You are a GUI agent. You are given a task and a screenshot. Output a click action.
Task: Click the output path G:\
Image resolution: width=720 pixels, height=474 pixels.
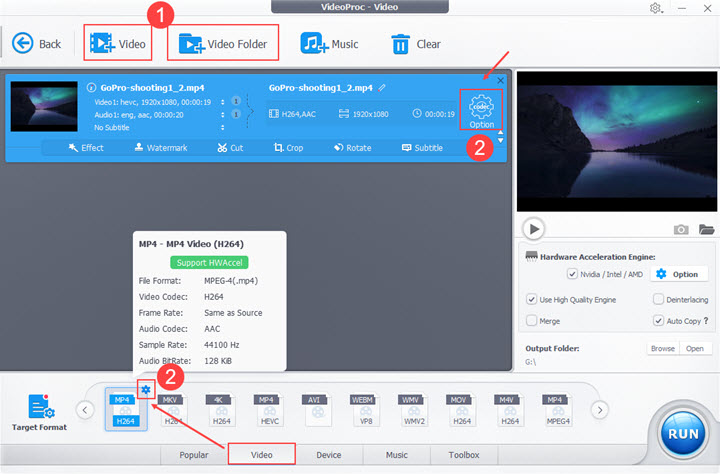click(x=530, y=362)
